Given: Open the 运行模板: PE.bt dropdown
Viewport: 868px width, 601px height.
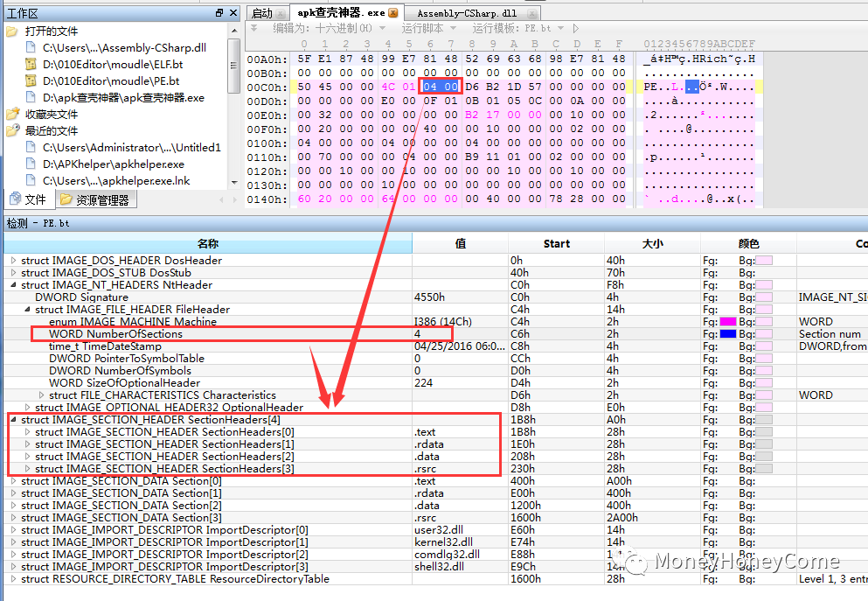Looking at the screenshot, I should [517, 28].
